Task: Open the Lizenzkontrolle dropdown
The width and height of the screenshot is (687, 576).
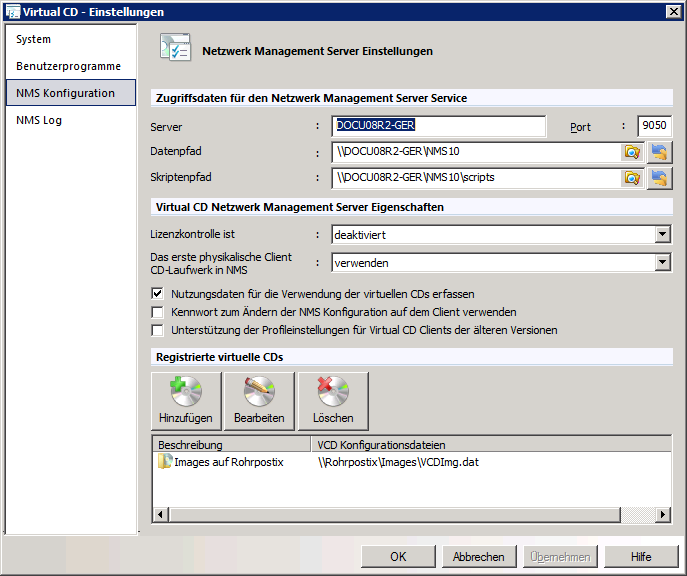Action: tap(662, 235)
